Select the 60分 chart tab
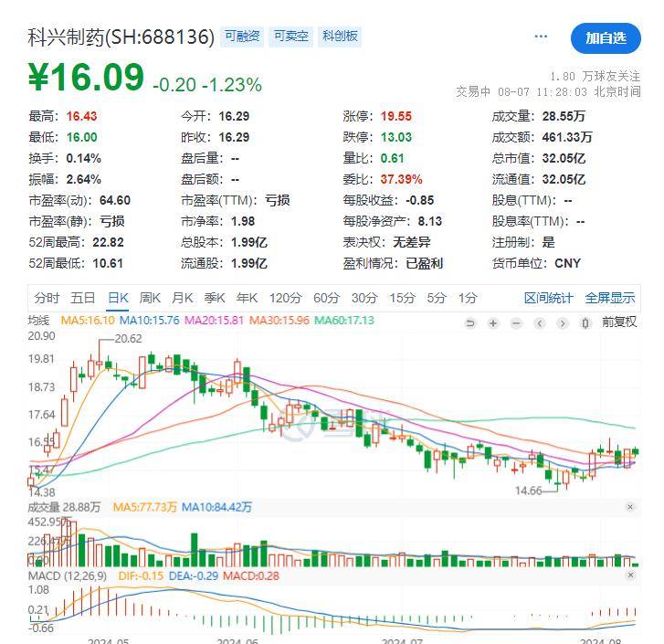 coord(326,298)
